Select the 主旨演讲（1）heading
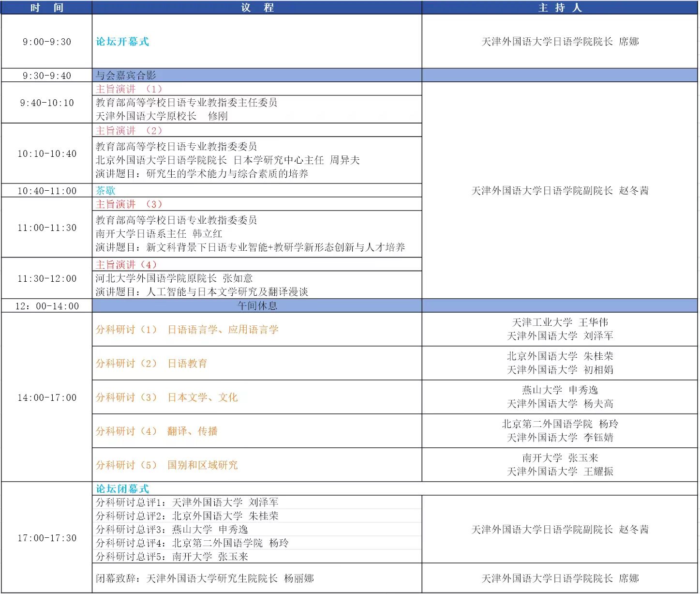This screenshot has width=700, height=594. [x=129, y=89]
